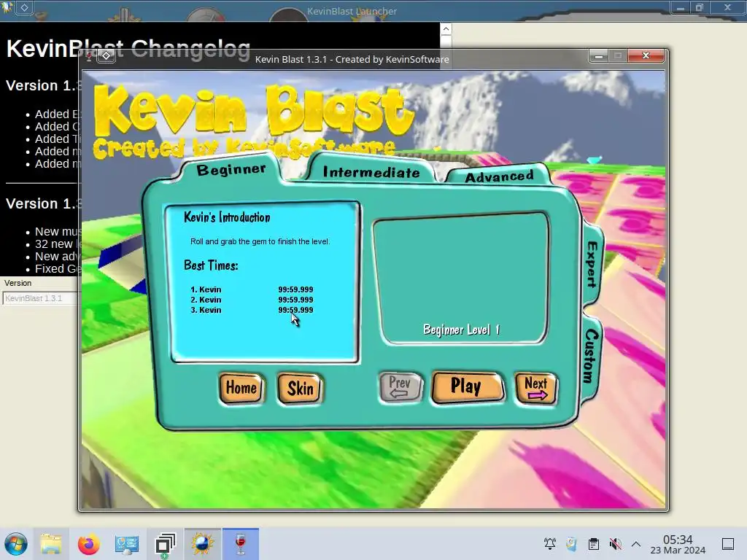
Task: Click the 'Roll and grab the gem' description
Action: 260,241
